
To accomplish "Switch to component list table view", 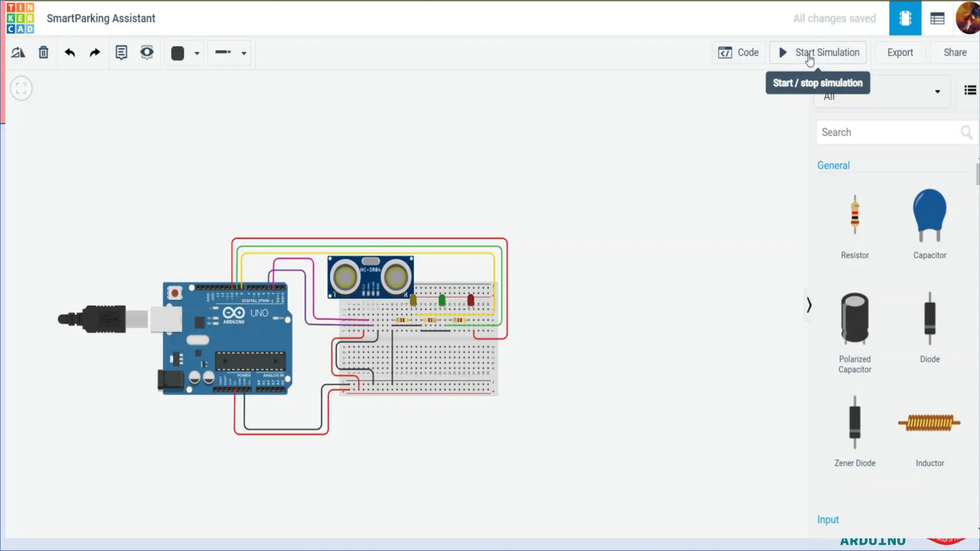I will point(937,19).
